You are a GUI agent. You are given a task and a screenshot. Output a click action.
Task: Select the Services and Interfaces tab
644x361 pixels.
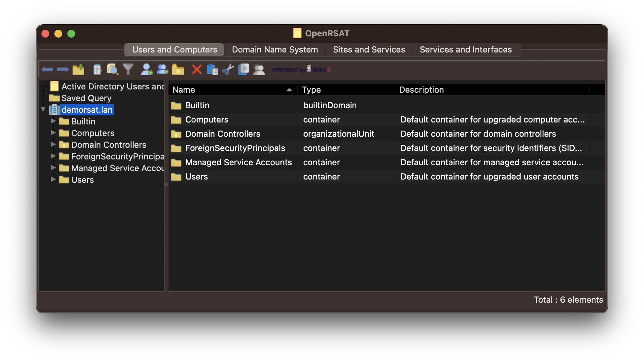(466, 50)
